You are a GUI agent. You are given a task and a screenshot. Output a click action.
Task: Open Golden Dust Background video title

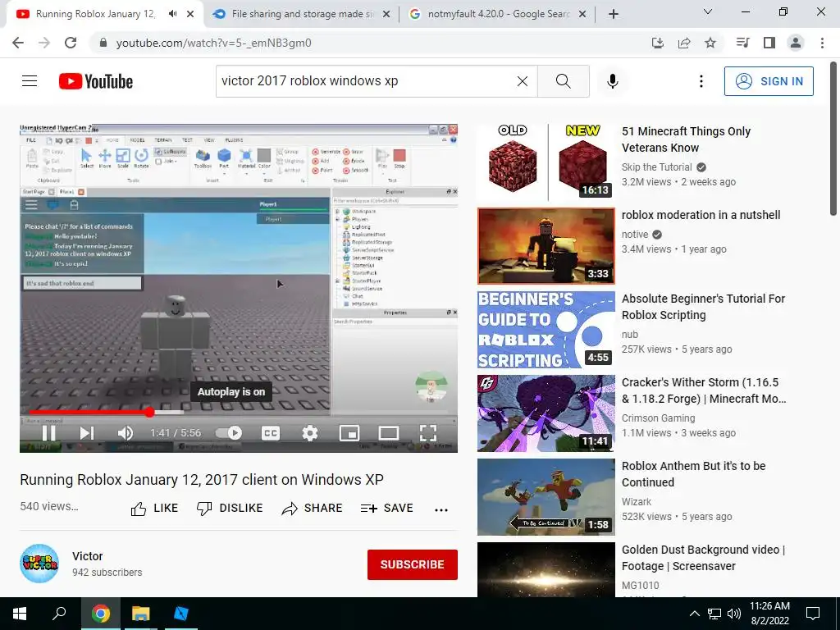703,558
